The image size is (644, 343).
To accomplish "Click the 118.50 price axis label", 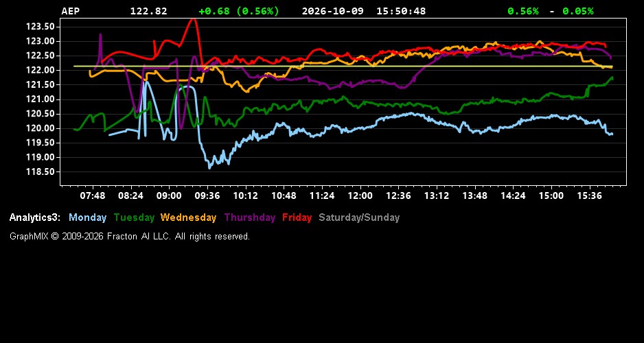I will [41, 172].
